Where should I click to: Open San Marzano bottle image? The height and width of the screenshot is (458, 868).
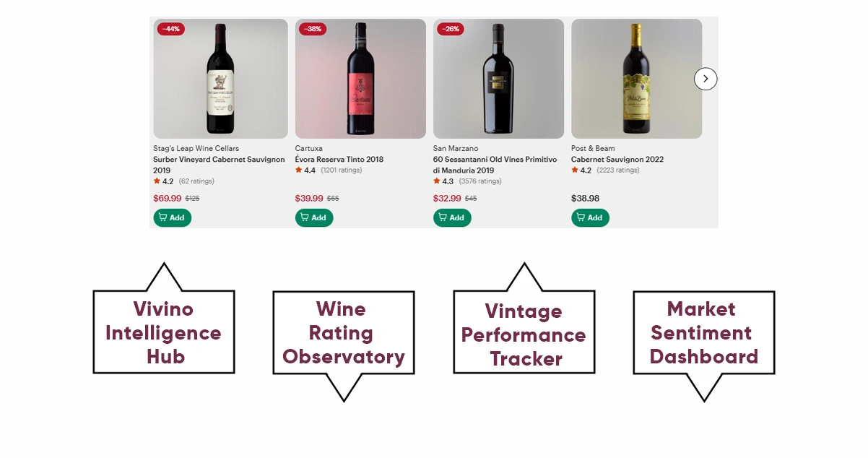click(x=498, y=79)
